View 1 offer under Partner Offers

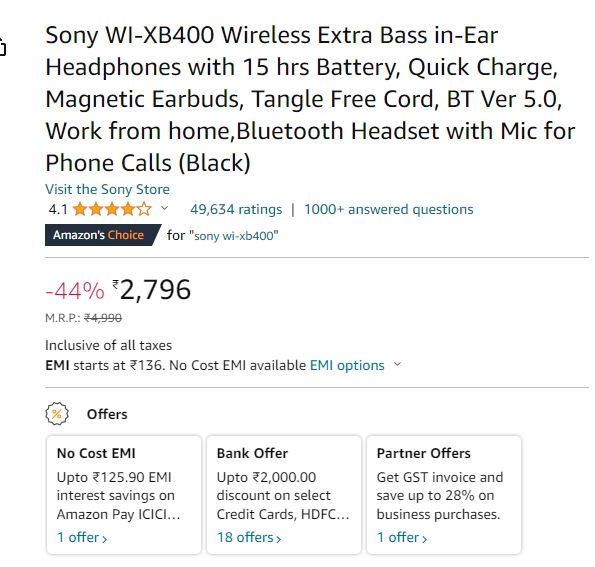pos(402,537)
